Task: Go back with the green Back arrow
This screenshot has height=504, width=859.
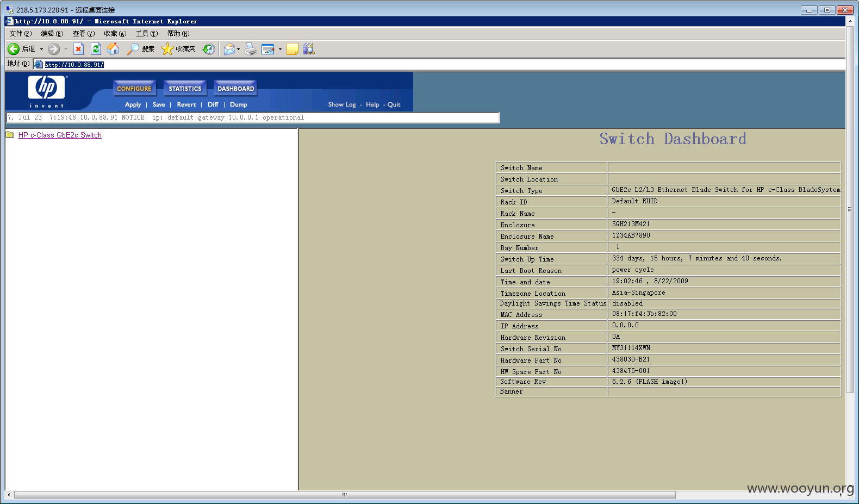Action: [x=14, y=49]
